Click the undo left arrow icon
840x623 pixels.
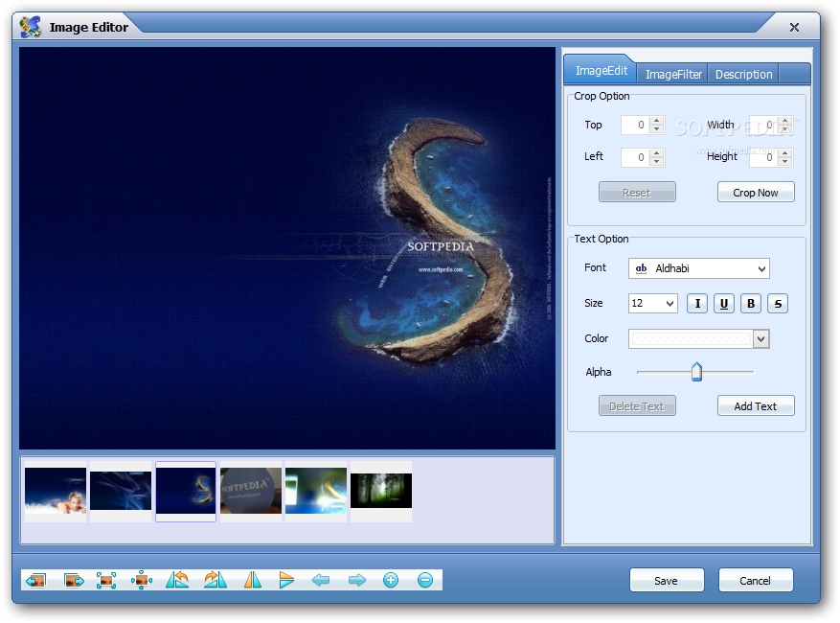pyautogui.click(x=321, y=580)
